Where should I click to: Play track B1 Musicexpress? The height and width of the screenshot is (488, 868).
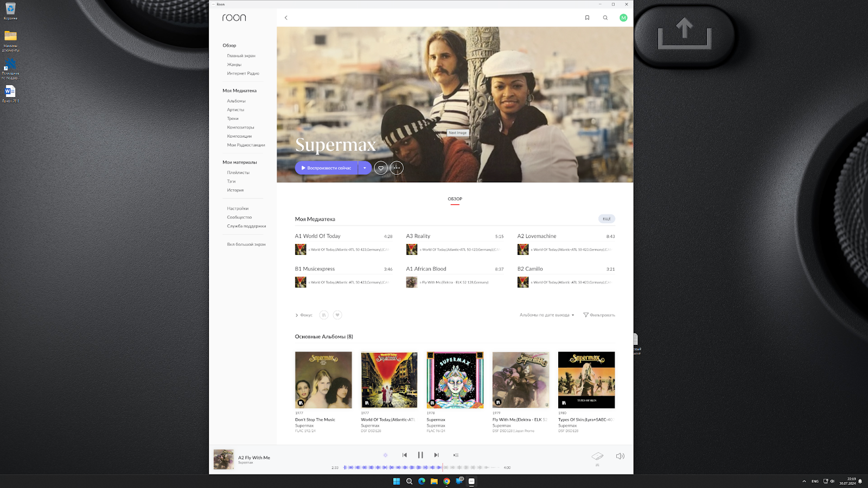click(x=315, y=269)
